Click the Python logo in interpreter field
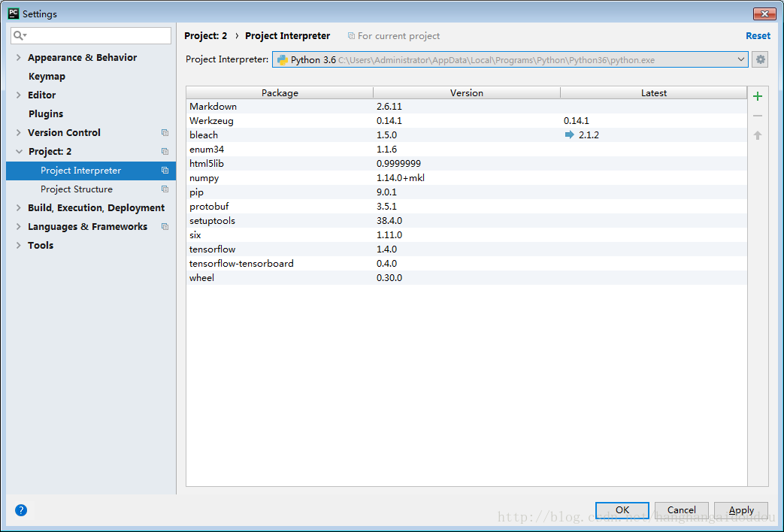This screenshot has height=532, width=784. [x=283, y=60]
